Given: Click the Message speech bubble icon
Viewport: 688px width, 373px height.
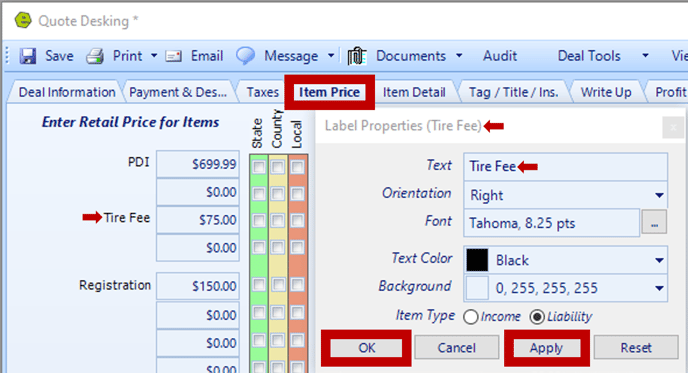Looking at the screenshot, I should point(245,56).
